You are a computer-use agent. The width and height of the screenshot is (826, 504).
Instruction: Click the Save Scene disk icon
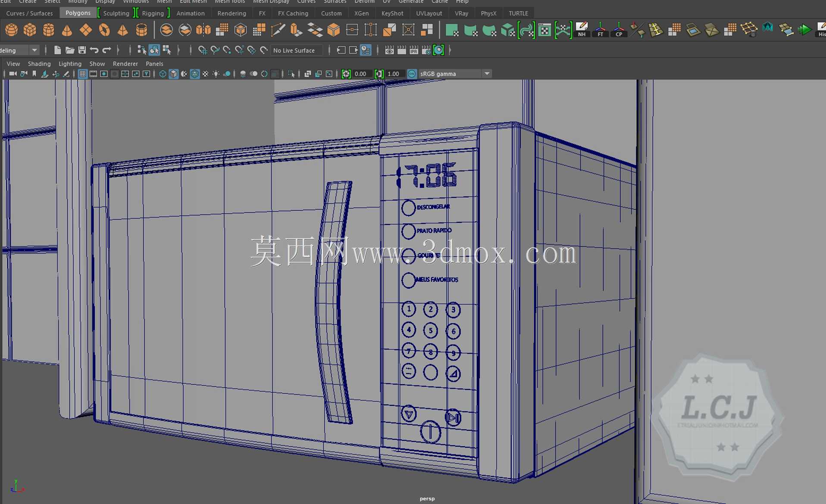[x=82, y=50]
